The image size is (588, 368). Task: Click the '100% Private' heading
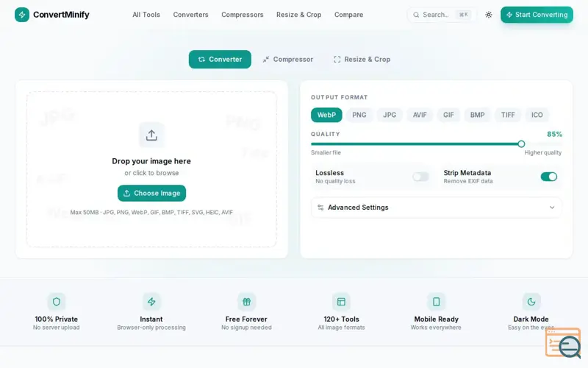pos(57,319)
